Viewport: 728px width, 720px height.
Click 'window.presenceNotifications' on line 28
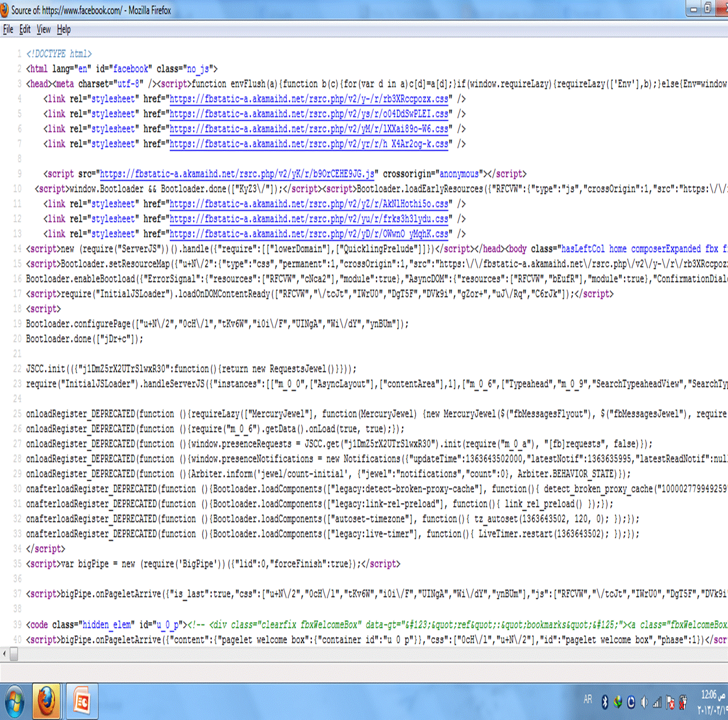[252, 459]
